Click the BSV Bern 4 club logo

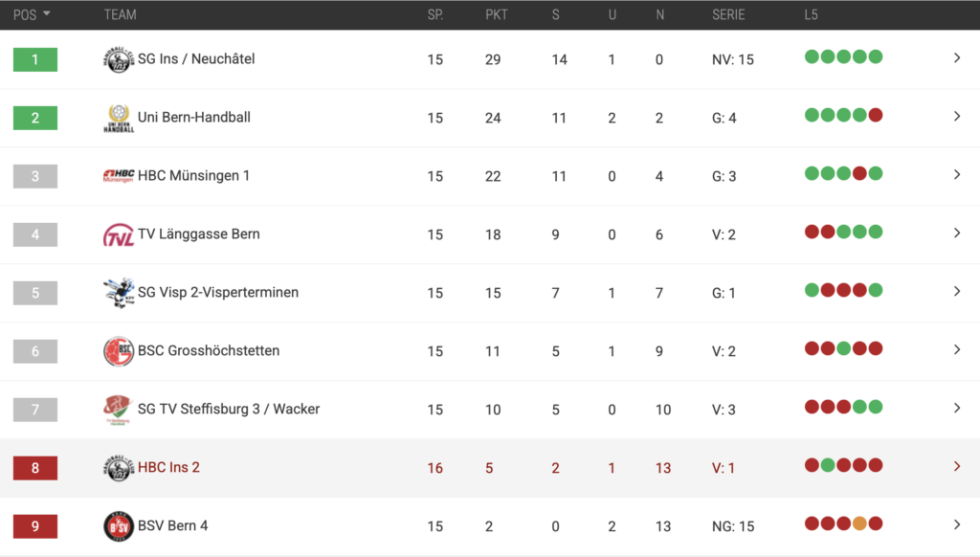pyautogui.click(x=119, y=526)
